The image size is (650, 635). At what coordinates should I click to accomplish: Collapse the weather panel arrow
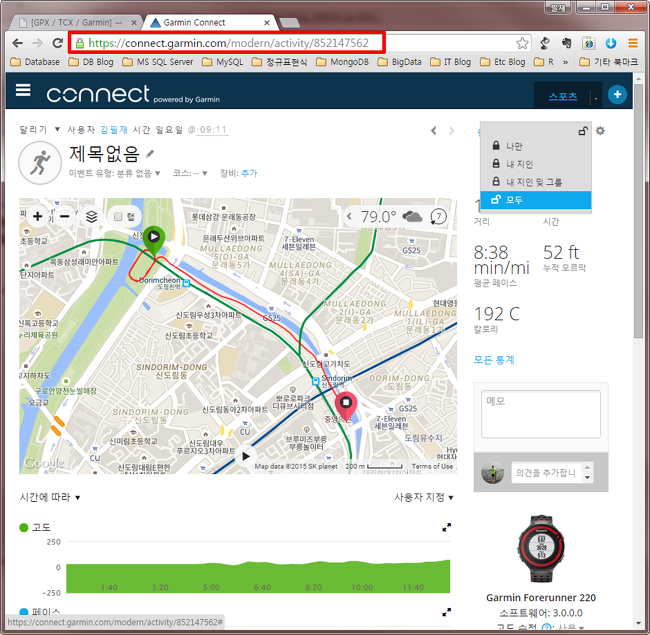click(x=349, y=216)
